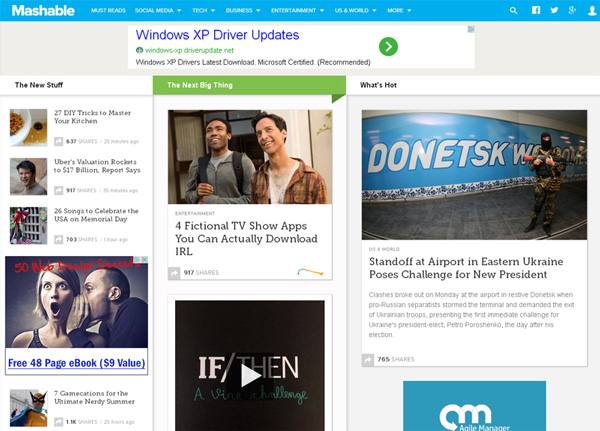
Task: Share the 4 Fictional TV Show Apps article
Action: point(174,273)
